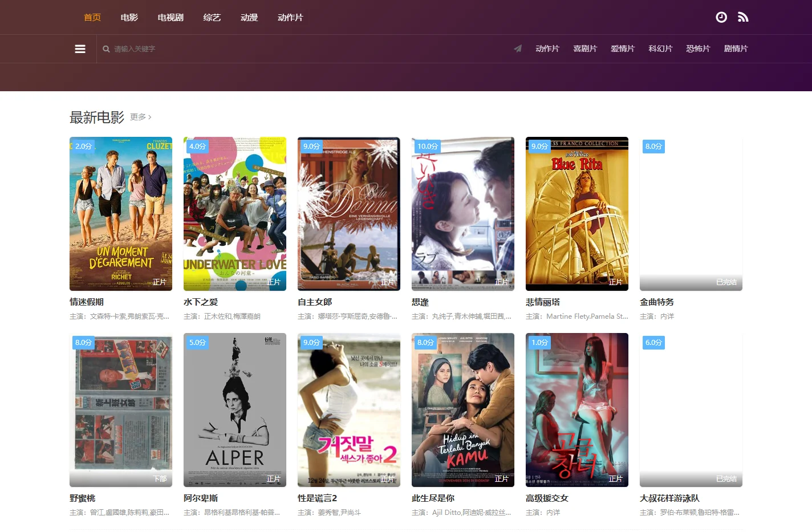
Task: Go to the 首页 tab
Action: pos(92,18)
